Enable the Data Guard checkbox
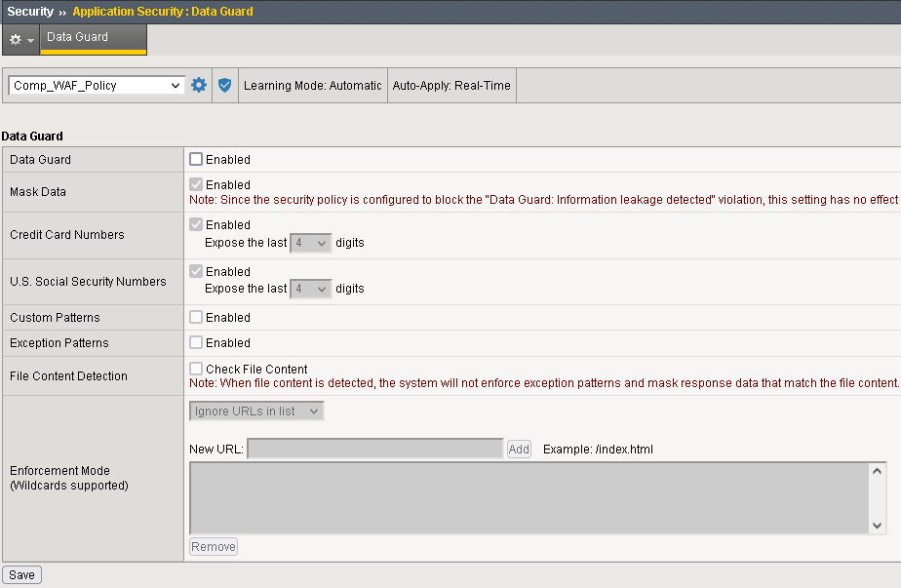Image resolution: width=901 pixels, height=588 pixels. tap(196, 159)
